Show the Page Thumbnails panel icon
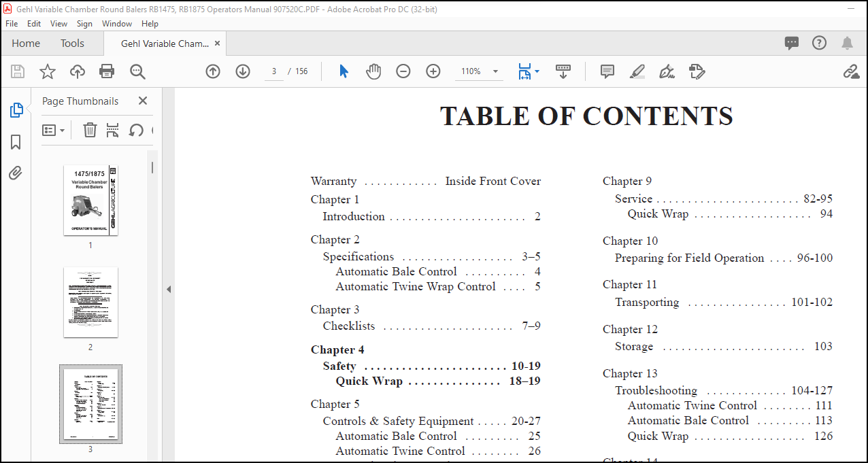 (16, 110)
